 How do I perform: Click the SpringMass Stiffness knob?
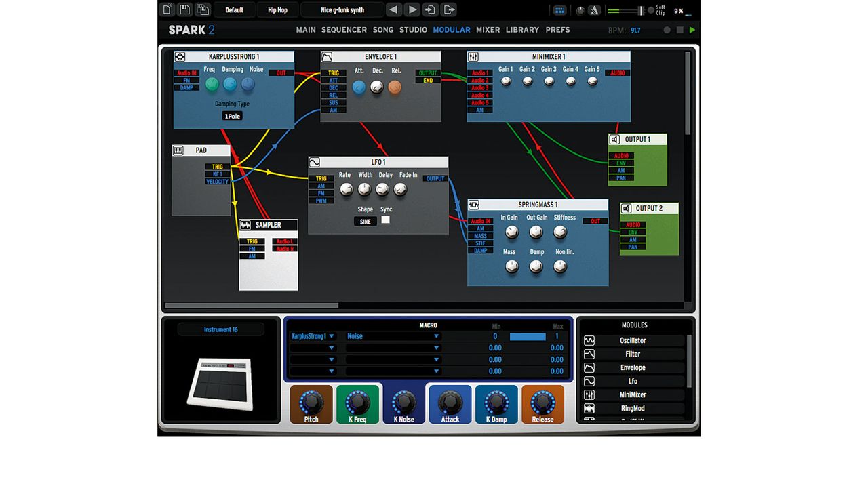(560, 232)
